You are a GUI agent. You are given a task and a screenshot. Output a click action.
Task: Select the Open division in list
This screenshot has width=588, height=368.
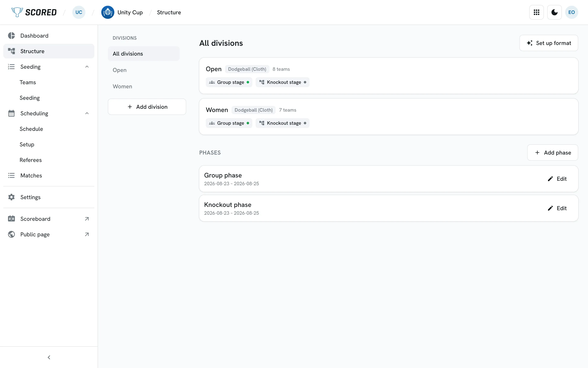pos(144,70)
